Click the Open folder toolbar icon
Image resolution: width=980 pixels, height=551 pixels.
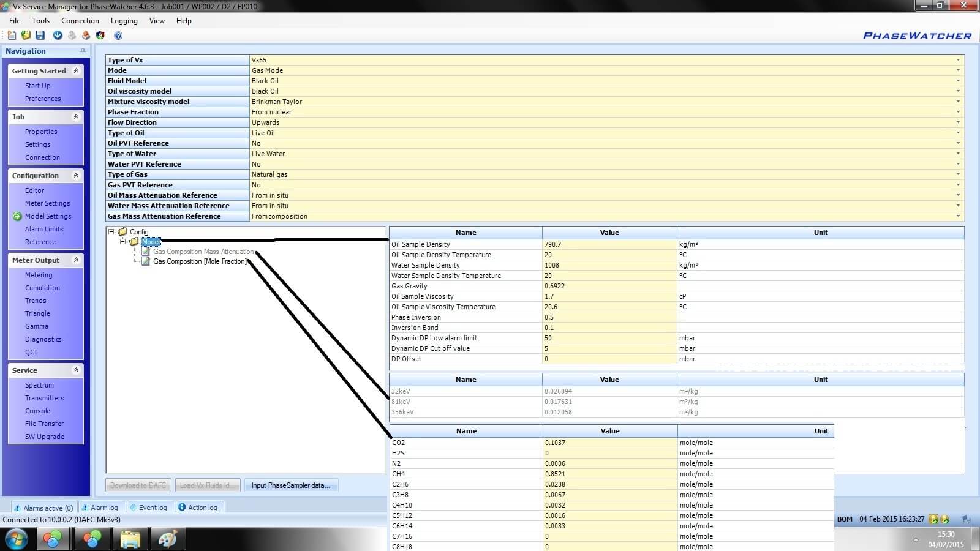tap(26, 36)
